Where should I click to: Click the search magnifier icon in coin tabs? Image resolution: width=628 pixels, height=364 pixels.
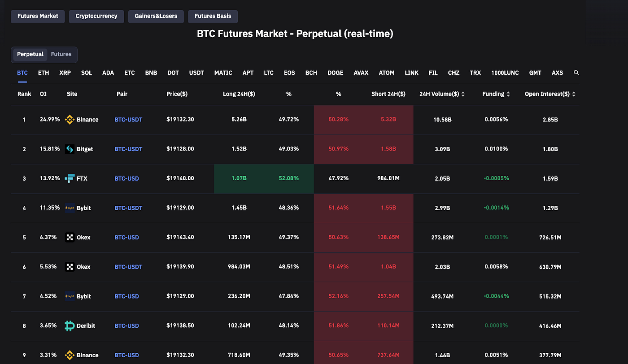pyautogui.click(x=576, y=73)
